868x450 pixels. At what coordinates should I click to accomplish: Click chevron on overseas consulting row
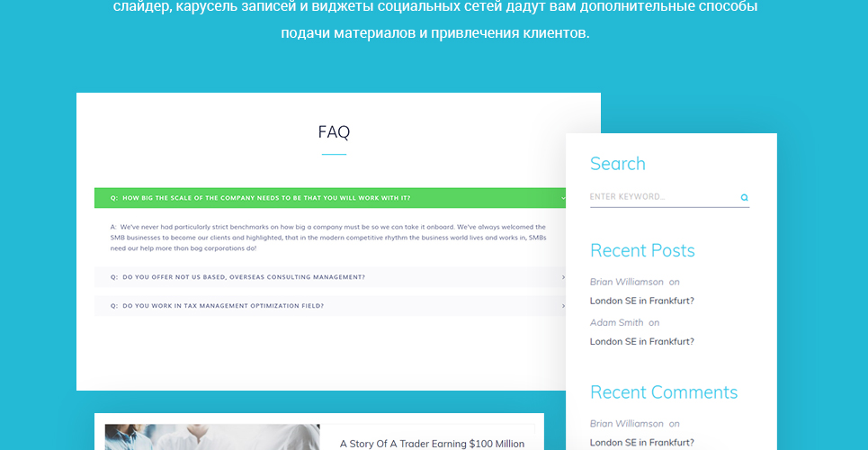tap(563, 277)
